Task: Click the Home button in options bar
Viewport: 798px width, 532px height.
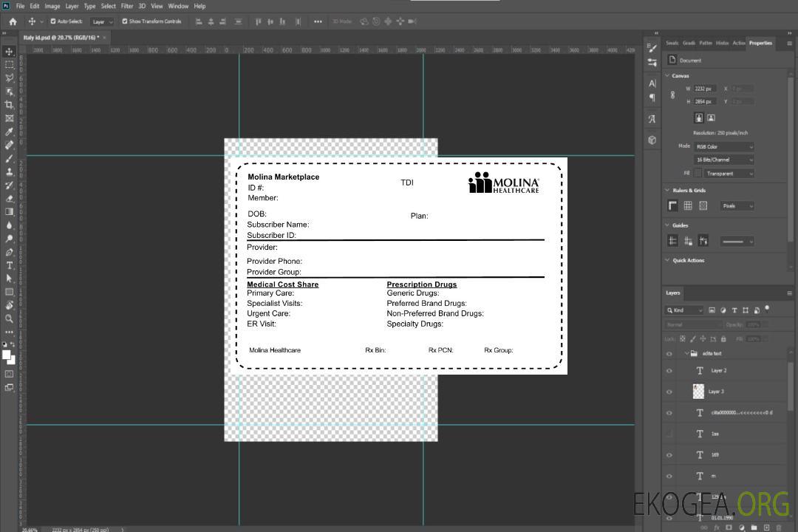Action: [13, 21]
